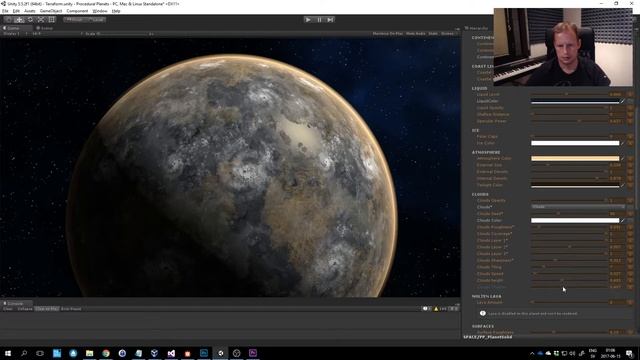Toggle console error filter icon
The height and width of the screenshot is (360, 640).
(x=453, y=309)
